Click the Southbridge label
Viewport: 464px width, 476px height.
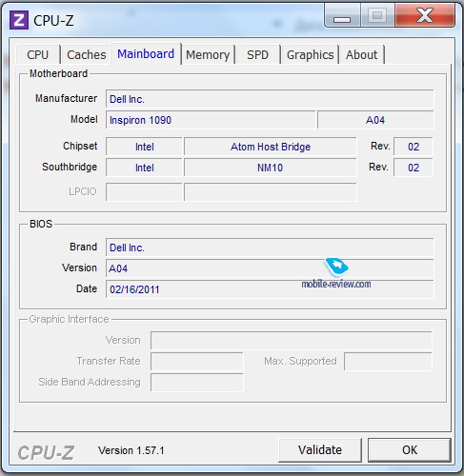[x=70, y=167]
